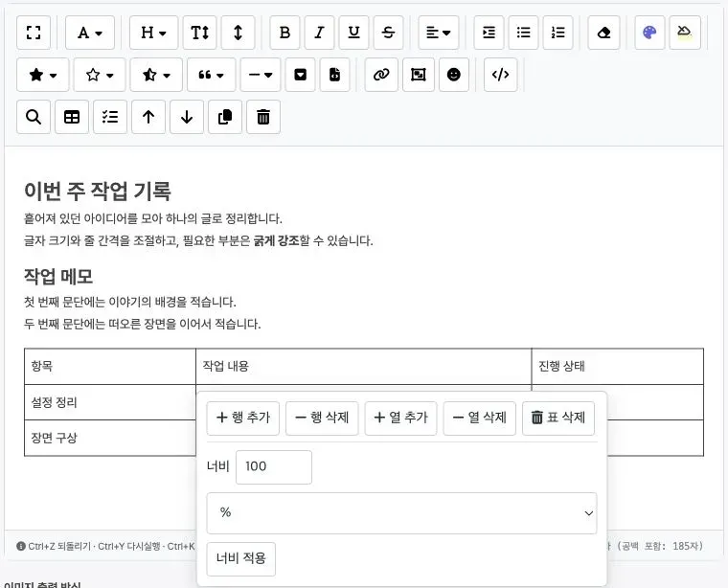Toggle underline formatting
The image size is (728, 588).
click(353, 33)
